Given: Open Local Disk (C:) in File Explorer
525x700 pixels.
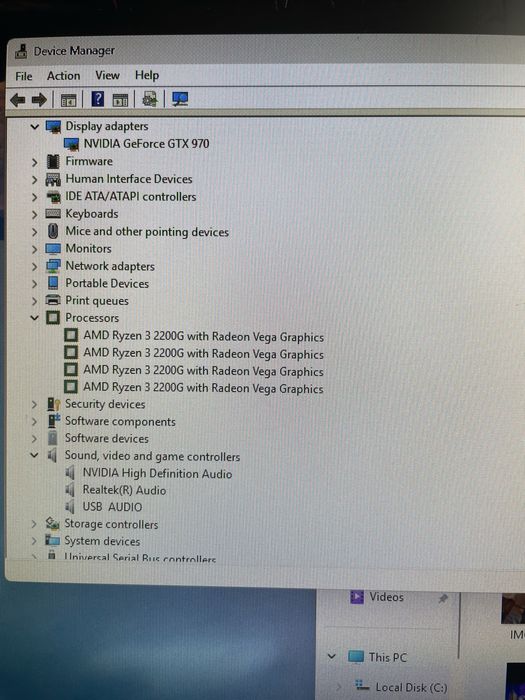Looking at the screenshot, I should (411, 688).
